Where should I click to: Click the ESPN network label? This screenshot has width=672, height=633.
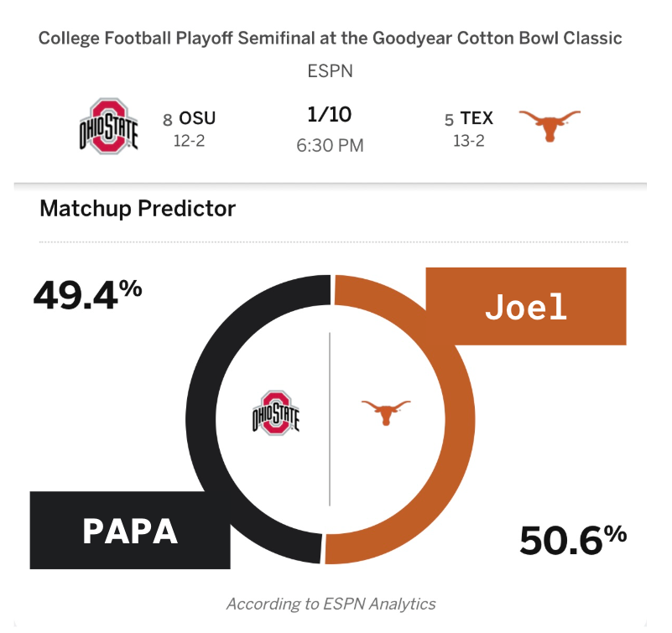pyautogui.click(x=330, y=70)
